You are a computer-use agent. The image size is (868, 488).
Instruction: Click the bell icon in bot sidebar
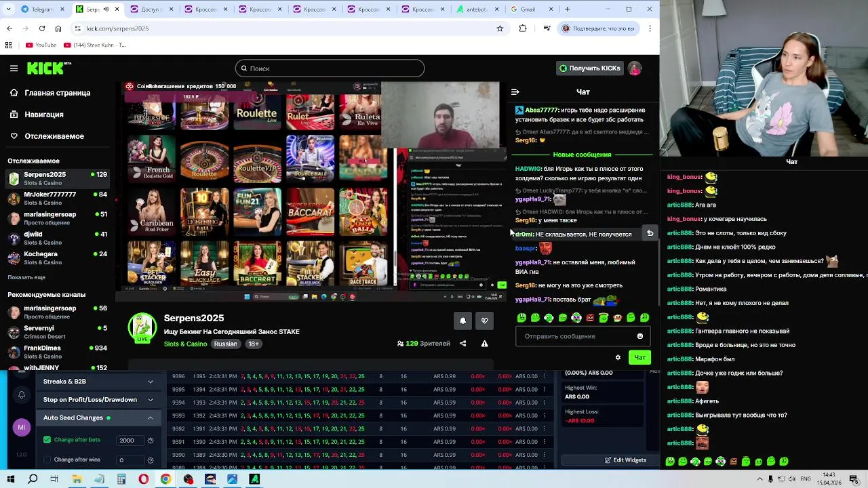pyautogui.click(x=21, y=394)
